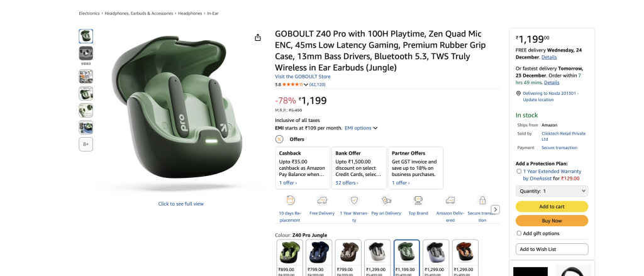Check the 1 Year Extended Warranty box
The height and width of the screenshot is (276, 644).
click(x=519, y=171)
